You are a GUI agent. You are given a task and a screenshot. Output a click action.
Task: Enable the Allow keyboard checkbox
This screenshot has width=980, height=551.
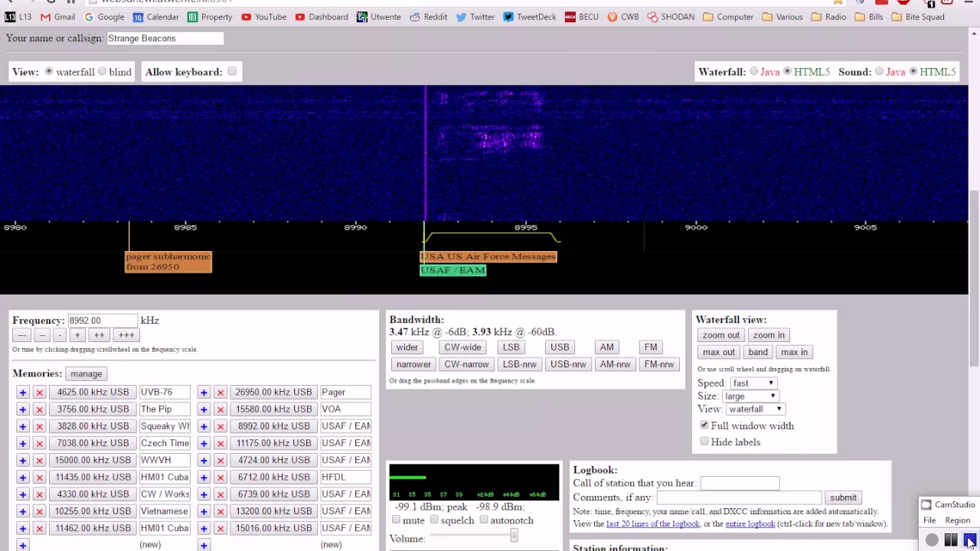(232, 72)
